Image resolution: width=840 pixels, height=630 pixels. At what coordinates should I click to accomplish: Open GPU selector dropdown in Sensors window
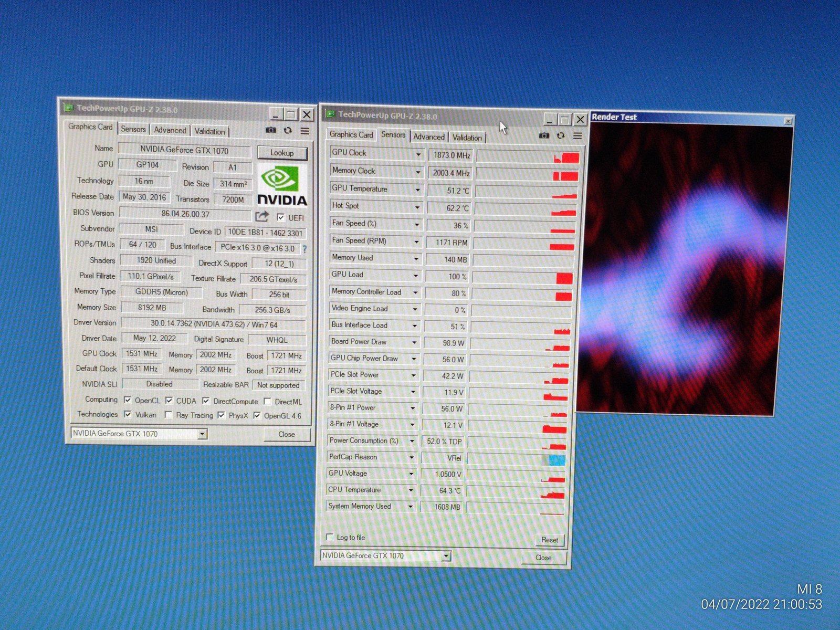pyautogui.click(x=446, y=555)
